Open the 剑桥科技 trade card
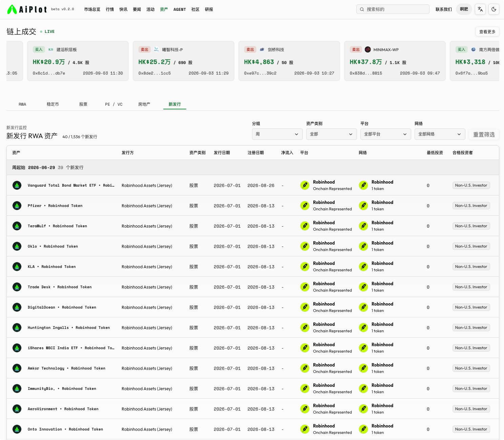The image size is (504, 440). click(289, 61)
